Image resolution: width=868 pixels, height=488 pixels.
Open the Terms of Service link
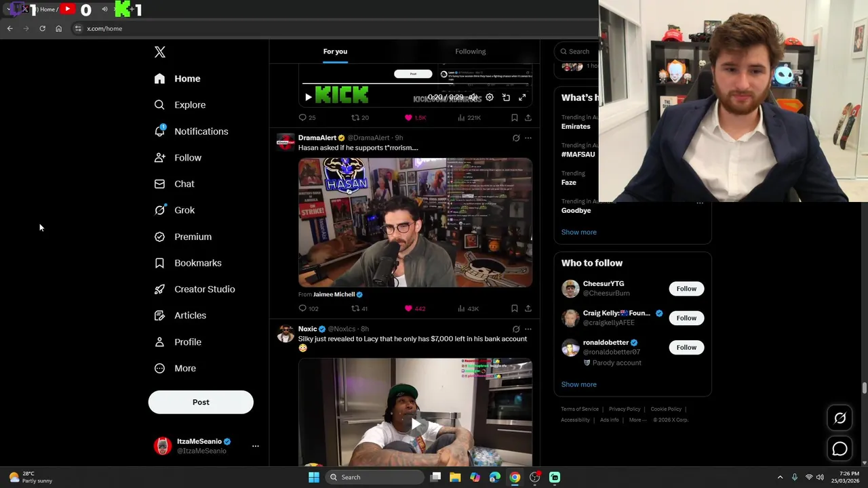click(580, 409)
